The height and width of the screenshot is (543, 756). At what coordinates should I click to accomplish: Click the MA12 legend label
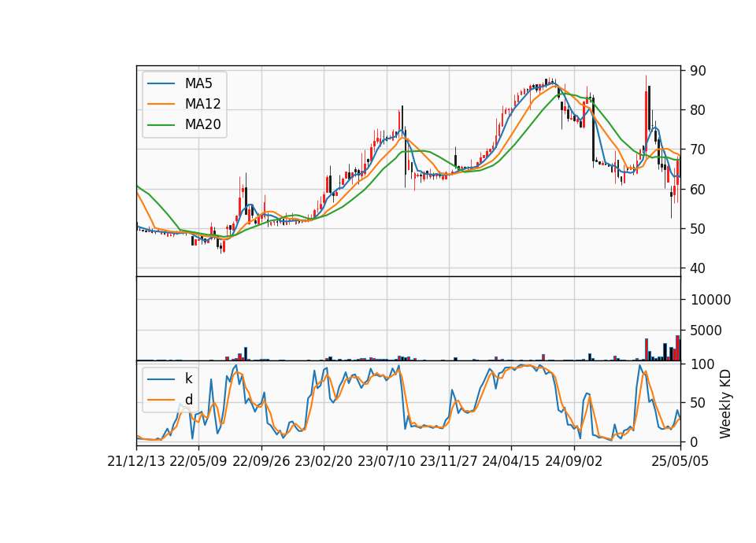click(202, 104)
